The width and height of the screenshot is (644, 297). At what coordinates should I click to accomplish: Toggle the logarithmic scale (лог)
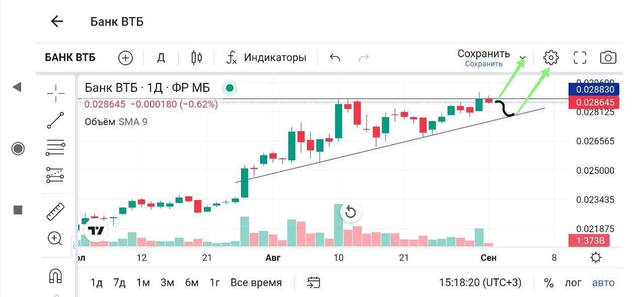[573, 283]
